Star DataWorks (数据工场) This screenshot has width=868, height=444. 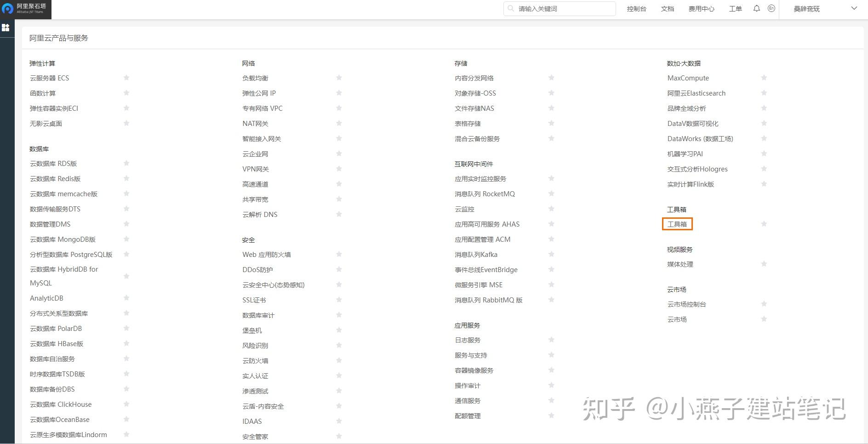coord(764,138)
